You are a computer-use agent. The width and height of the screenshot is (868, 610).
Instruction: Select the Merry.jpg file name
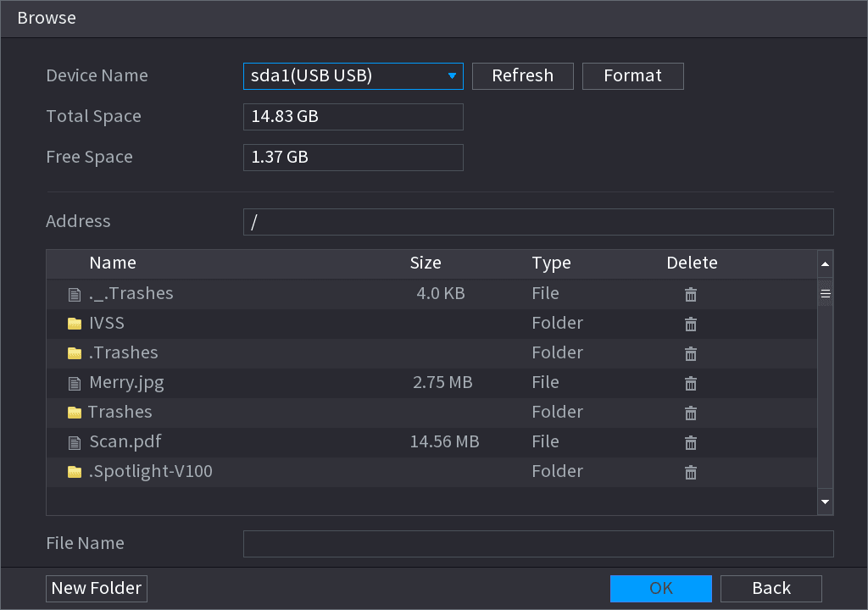(x=127, y=383)
